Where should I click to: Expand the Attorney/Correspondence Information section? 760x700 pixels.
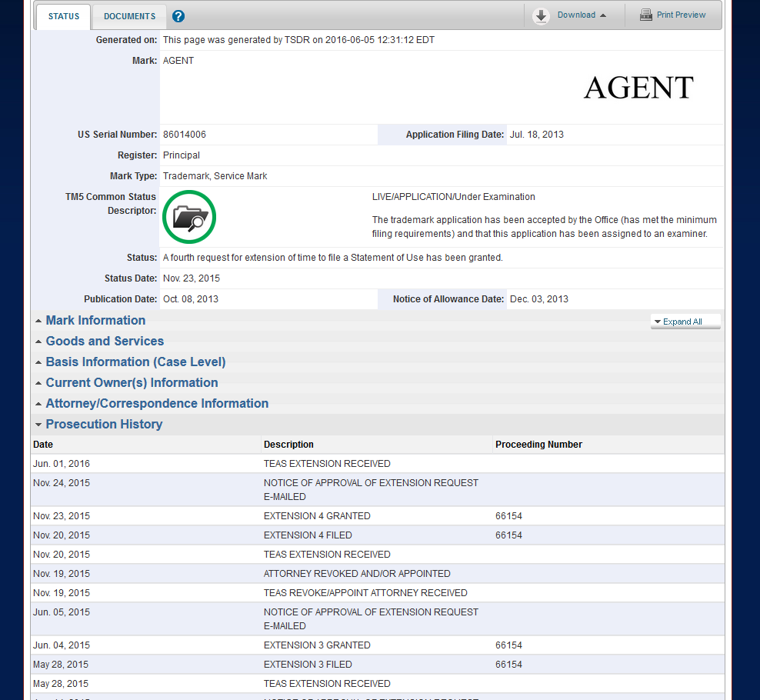(38, 403)
